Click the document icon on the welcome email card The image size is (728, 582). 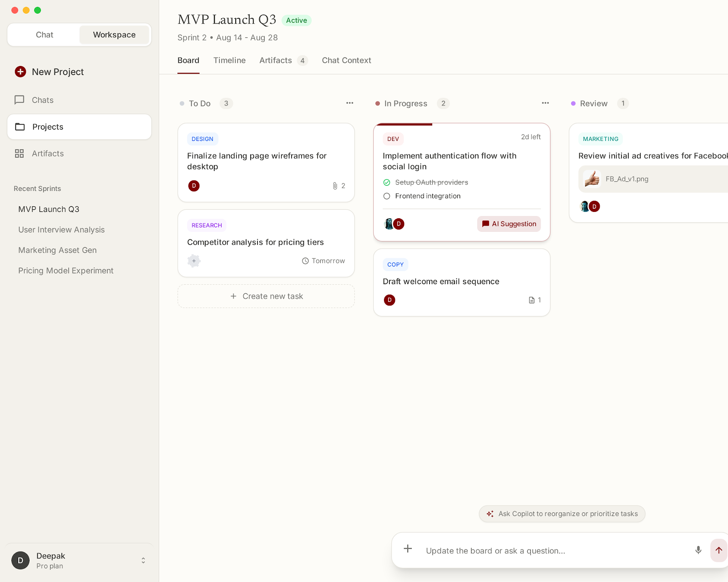531,300
